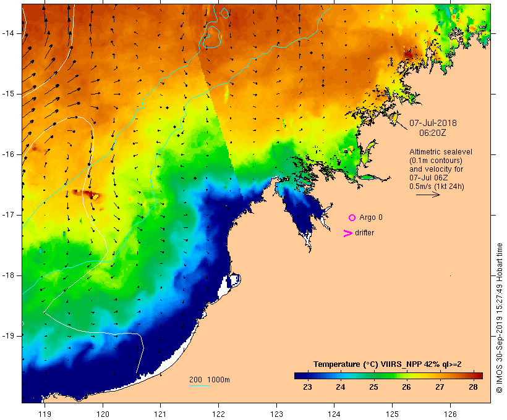The image size is (507, 420).
Task: Click the text 'Altimetric sealevel'
Action: (x=441, y=152)
